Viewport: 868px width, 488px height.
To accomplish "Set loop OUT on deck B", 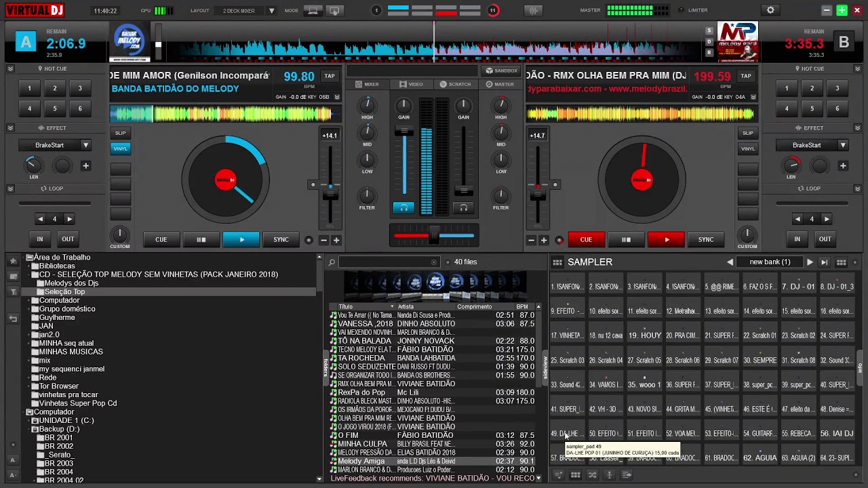I will click(825, 239).
